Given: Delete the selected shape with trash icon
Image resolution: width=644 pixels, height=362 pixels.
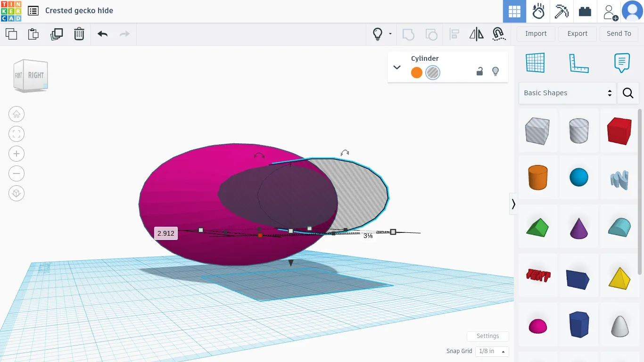Looking at the screenshot, I should [x=79, y=34].
